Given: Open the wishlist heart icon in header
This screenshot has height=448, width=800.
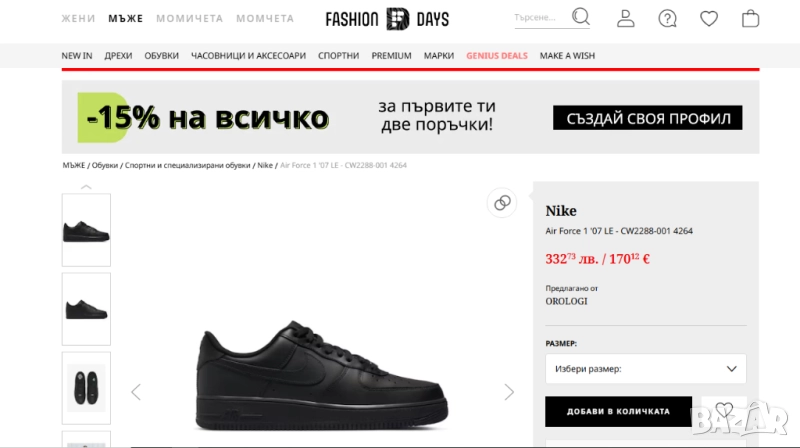Looking at the screenshot, I should pos(709,19).
